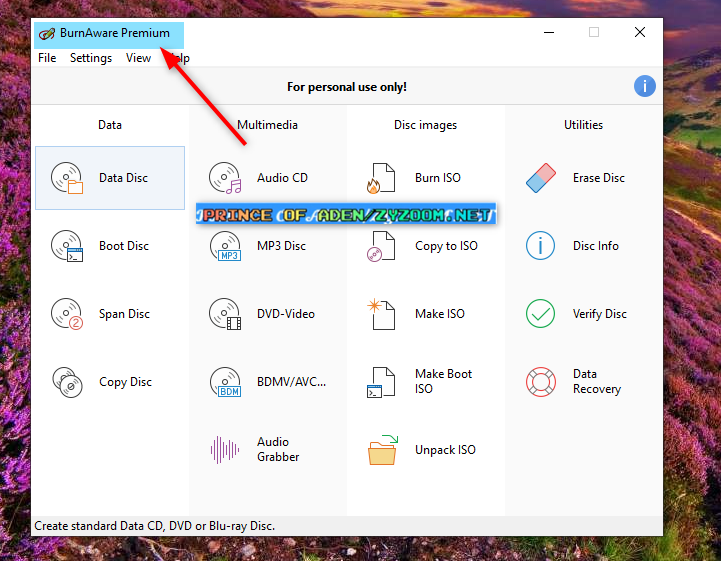Click the Audio CD label
The image size is (721, 561).
282,178
